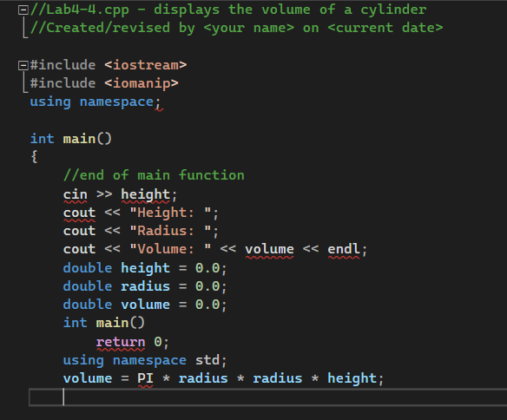Collapse the #include directives region
Image resolution: width=507 pixels, height=420 pixels.
click(x=23, y=65)
